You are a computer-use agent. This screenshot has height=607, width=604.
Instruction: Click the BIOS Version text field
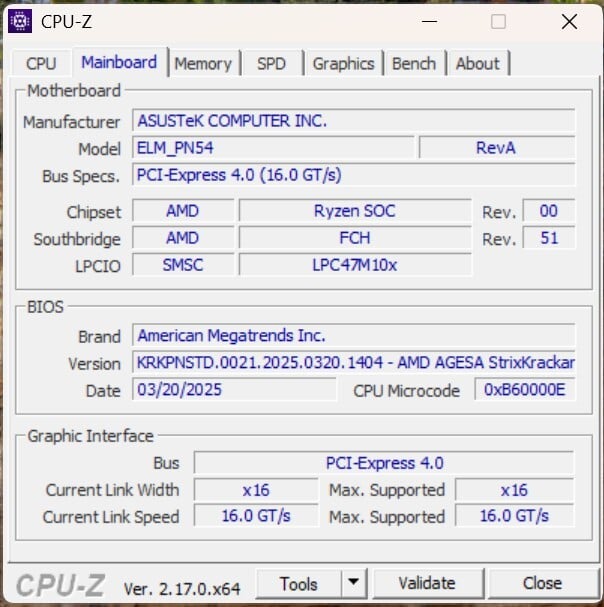[x=354, y=363]
